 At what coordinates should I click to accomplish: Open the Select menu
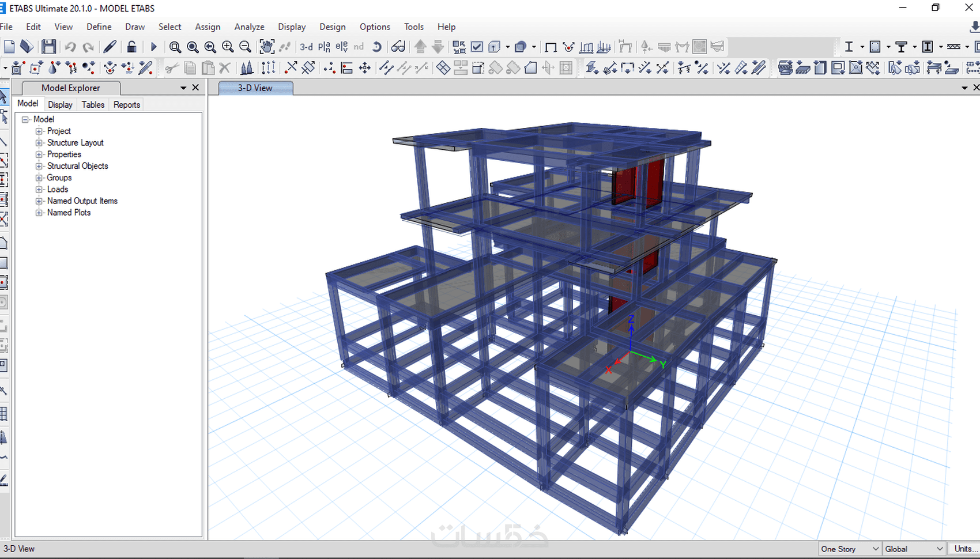click(170, 27)
